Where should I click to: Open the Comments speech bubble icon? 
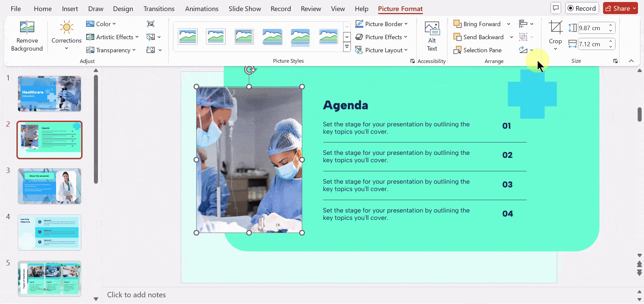coord(556,8)
